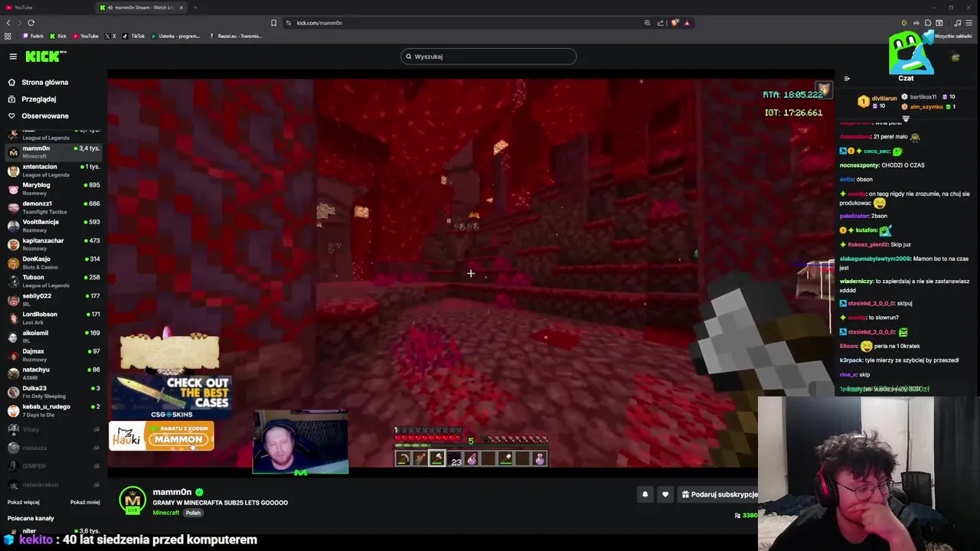980x551 pixels.
Task: Open sebily022 channel in sidebar
Action: (54, 299)
